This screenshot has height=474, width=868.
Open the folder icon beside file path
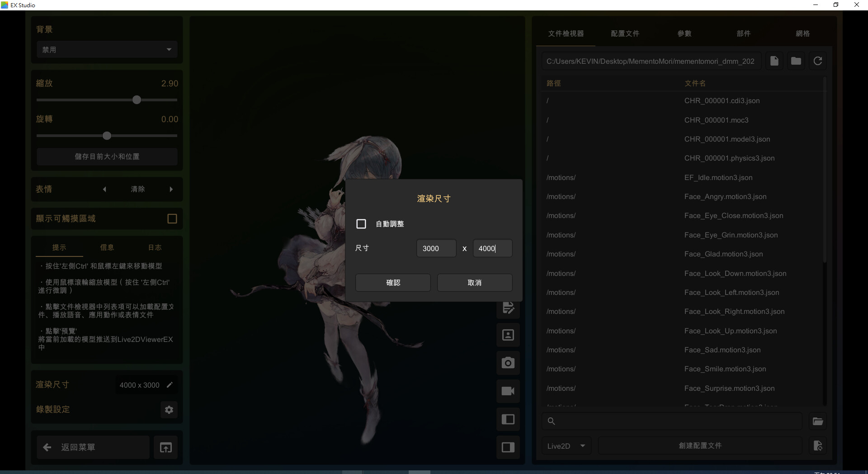click(796, 61)
